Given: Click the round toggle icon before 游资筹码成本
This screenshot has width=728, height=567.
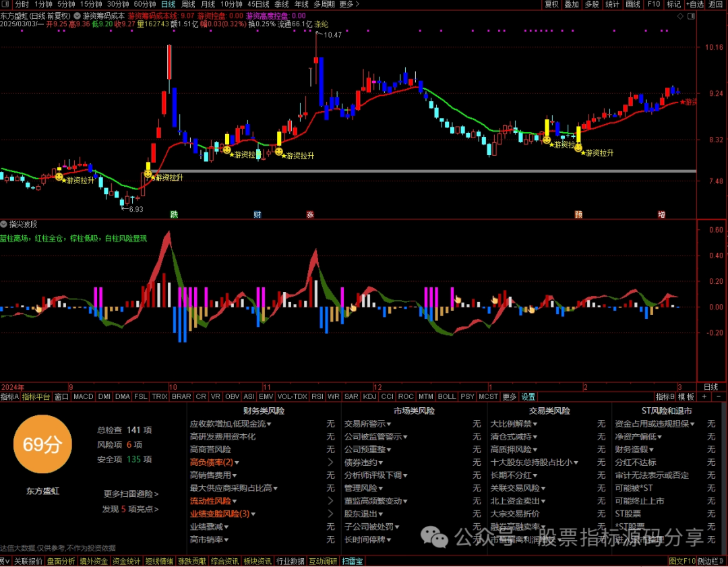Looking at the screenshot, I should (x=77, y=16).
